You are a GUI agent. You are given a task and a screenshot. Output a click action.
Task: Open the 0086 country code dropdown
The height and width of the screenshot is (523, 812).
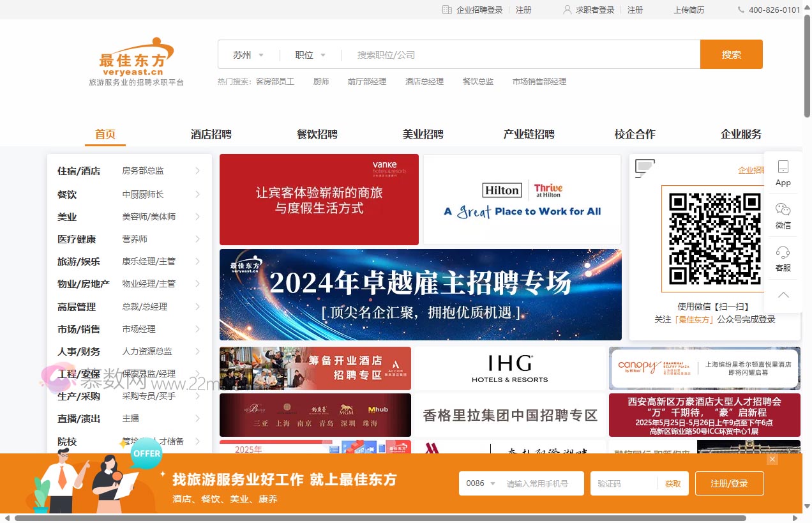479,483
